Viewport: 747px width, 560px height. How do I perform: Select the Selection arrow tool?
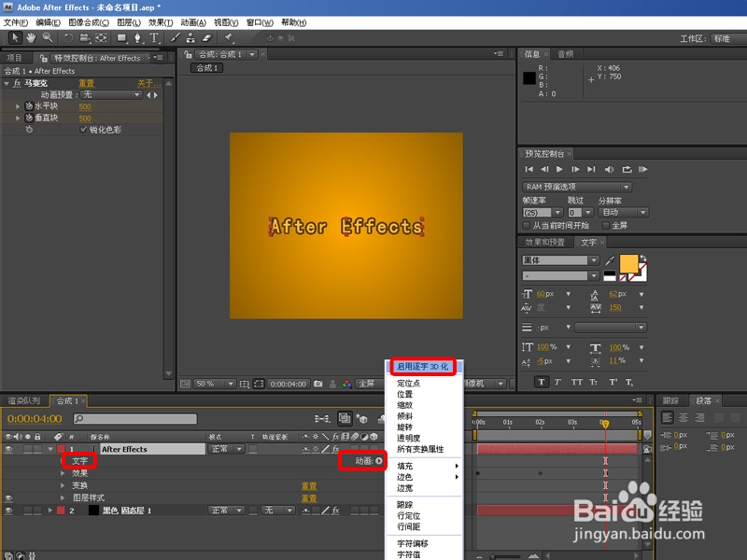tap(15, 37)
